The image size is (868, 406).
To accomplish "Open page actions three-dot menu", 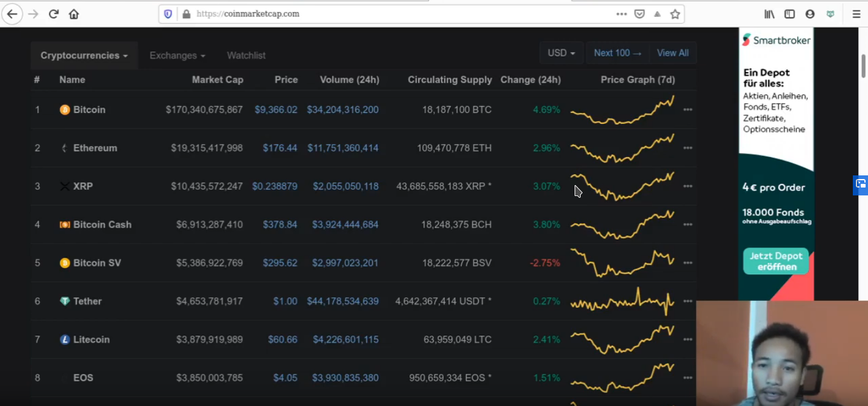I will coord(621,14).
